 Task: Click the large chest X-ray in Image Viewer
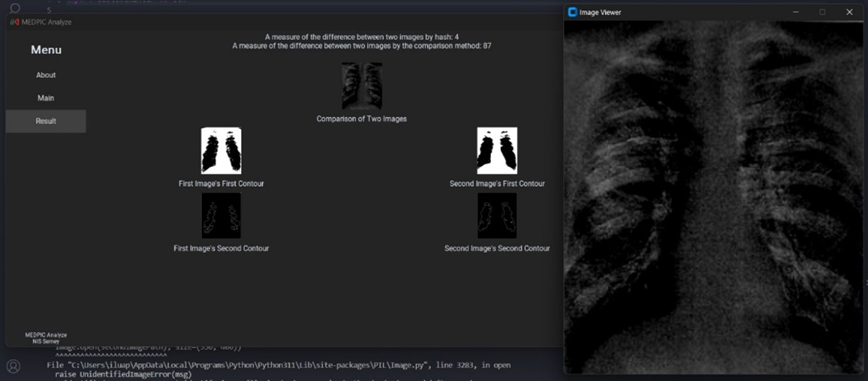pyautogui.click(x=714, y=197)
